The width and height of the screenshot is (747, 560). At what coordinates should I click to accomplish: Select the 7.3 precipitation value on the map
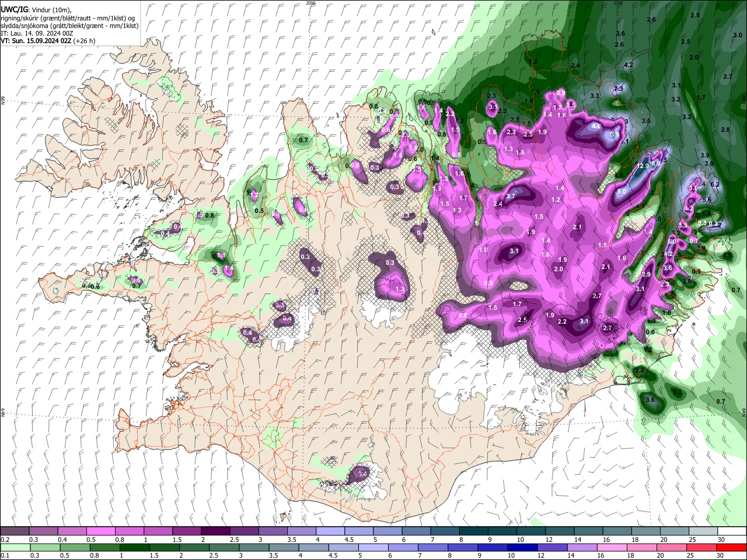point(619,89)
